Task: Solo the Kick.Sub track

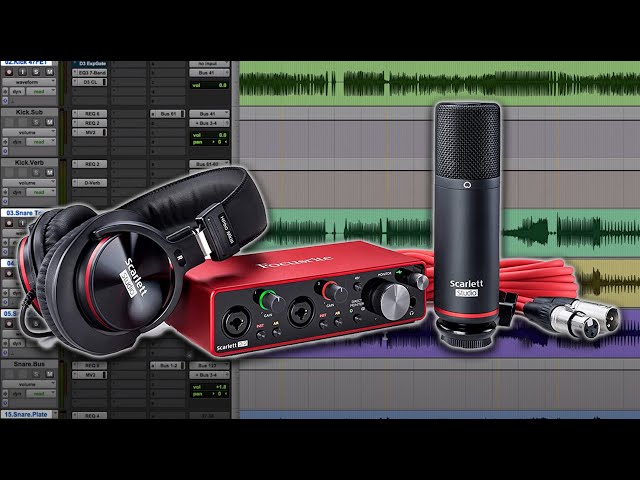Action: coord(36,122)
